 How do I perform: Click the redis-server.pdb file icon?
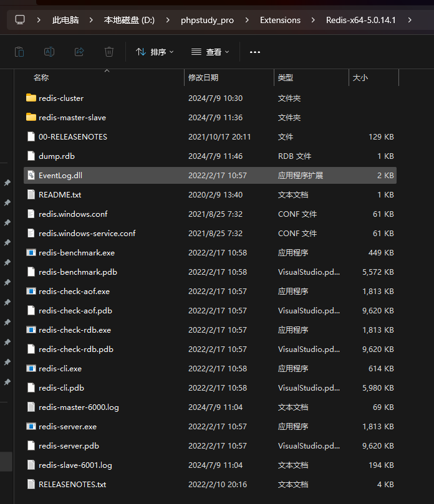[31, 446]
